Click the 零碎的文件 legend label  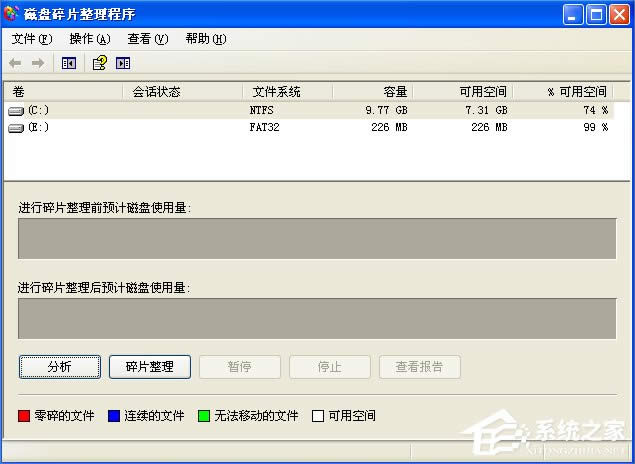pyautogui.click(x=64, y=416)
